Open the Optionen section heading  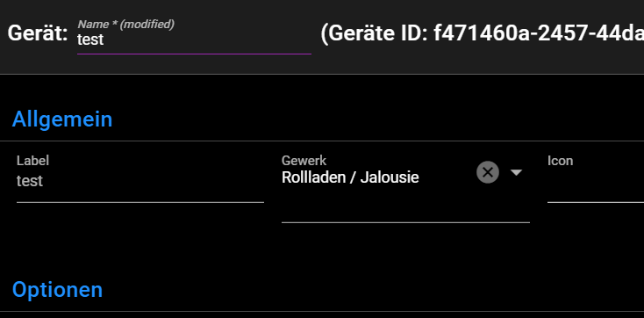[x=57, y=290]
